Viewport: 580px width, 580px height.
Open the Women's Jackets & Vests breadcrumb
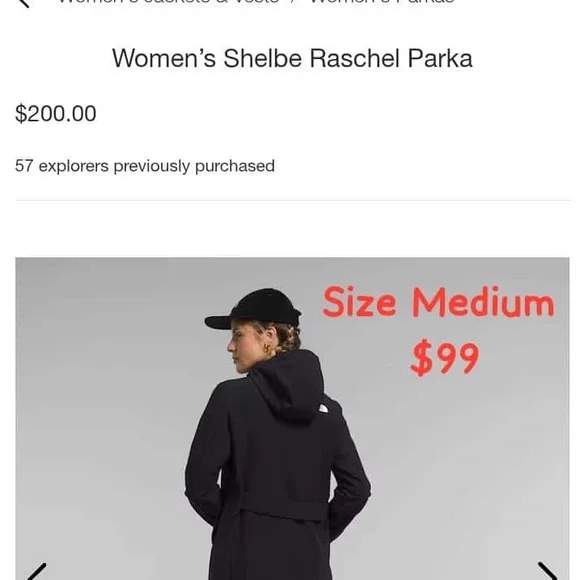[x=169, y=2]
